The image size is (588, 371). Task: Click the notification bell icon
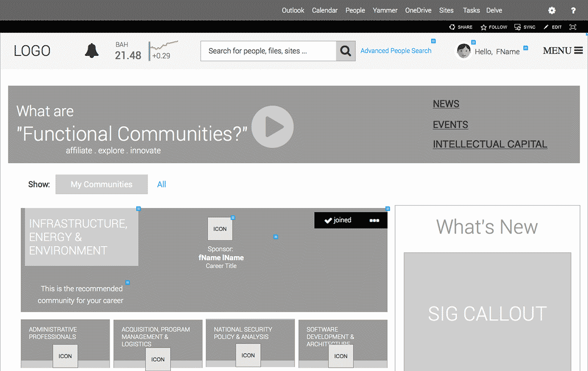coord(92,50)
